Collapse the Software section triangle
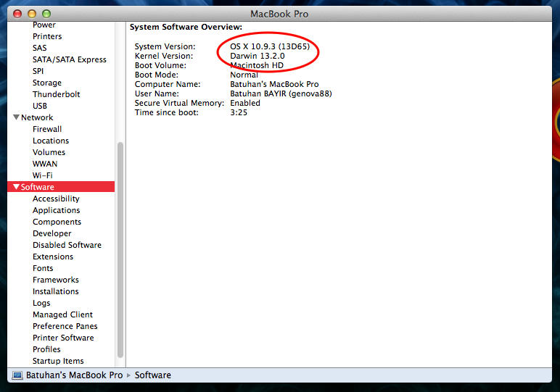Viewport: 560px width, 392px height. (x=16, y=187)
